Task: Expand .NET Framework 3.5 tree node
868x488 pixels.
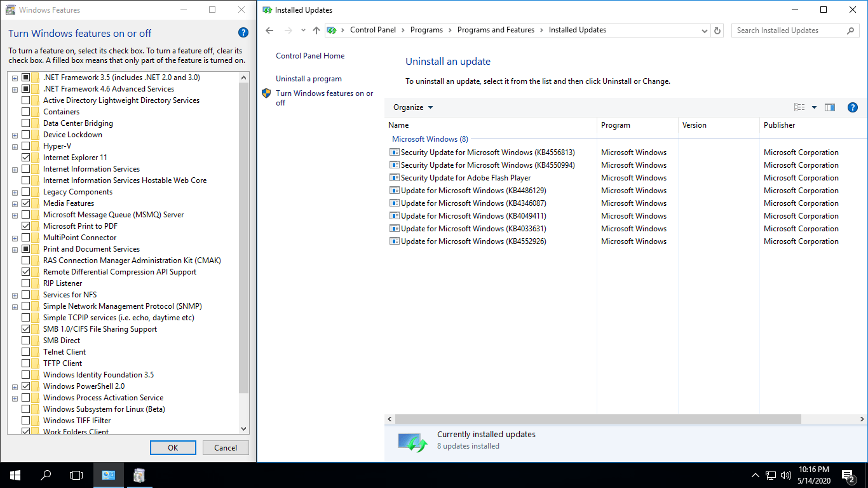Action: [x=15, y=78]
